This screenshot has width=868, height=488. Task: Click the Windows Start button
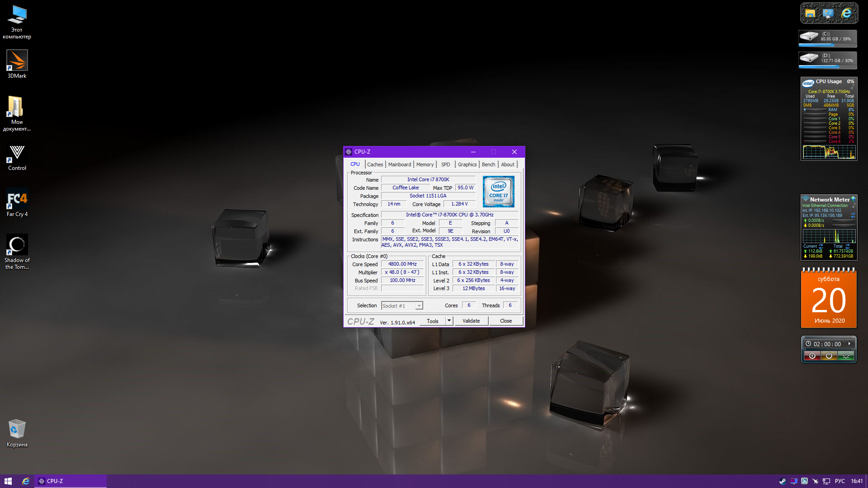coord(8,481)
